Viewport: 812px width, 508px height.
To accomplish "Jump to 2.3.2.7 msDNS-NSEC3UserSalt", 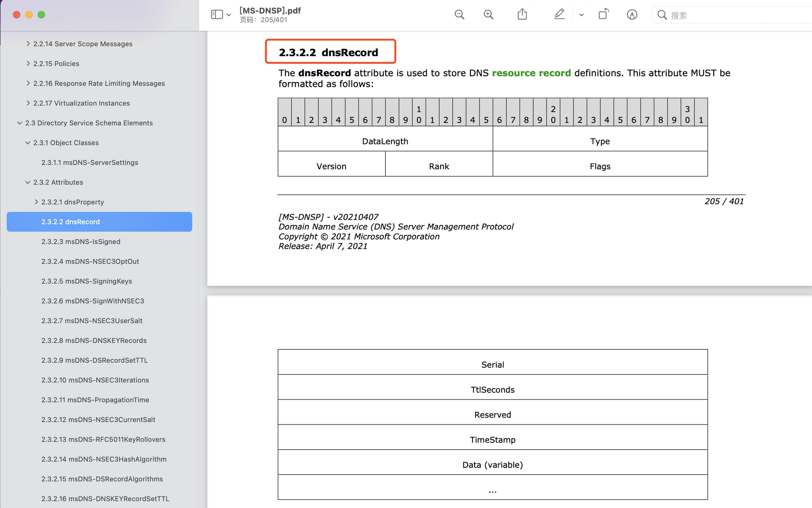I will point(92,321).
